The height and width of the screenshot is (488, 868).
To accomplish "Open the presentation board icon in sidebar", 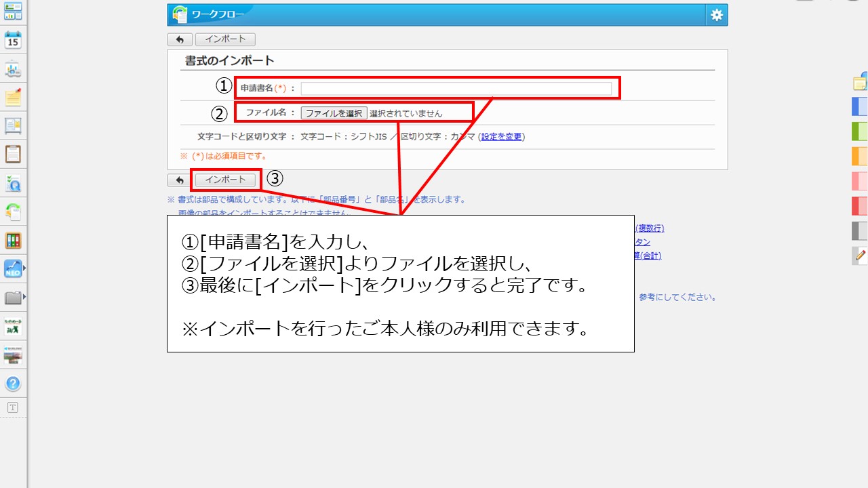I will 13,68.
